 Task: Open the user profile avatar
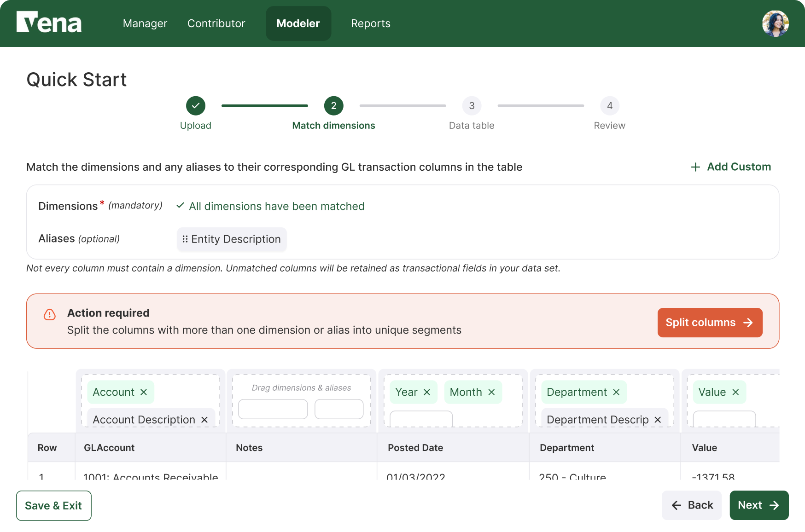tap(775, 23)
